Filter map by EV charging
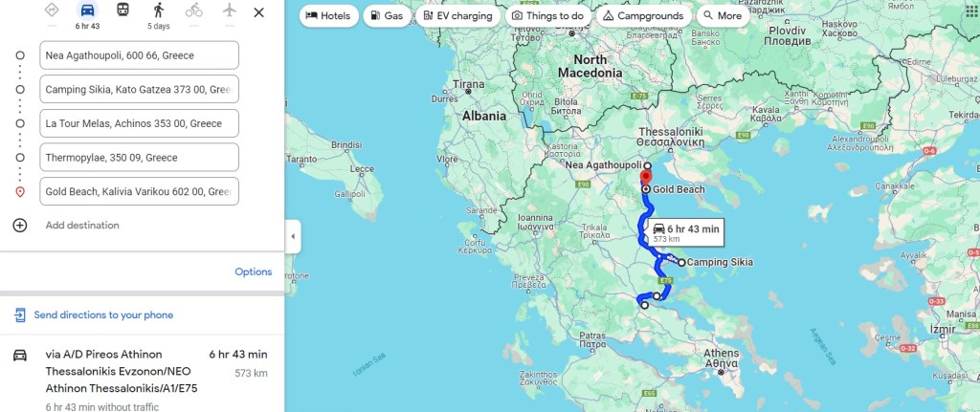Image resolution: width=980 pixels, height=412 pixels. pyautogui.click(x=458, y=15)
